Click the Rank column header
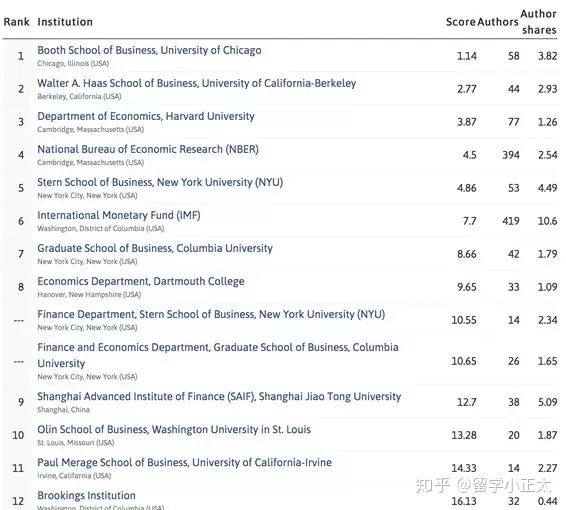This screenshot has width=566, height=510. pos(17,22)
